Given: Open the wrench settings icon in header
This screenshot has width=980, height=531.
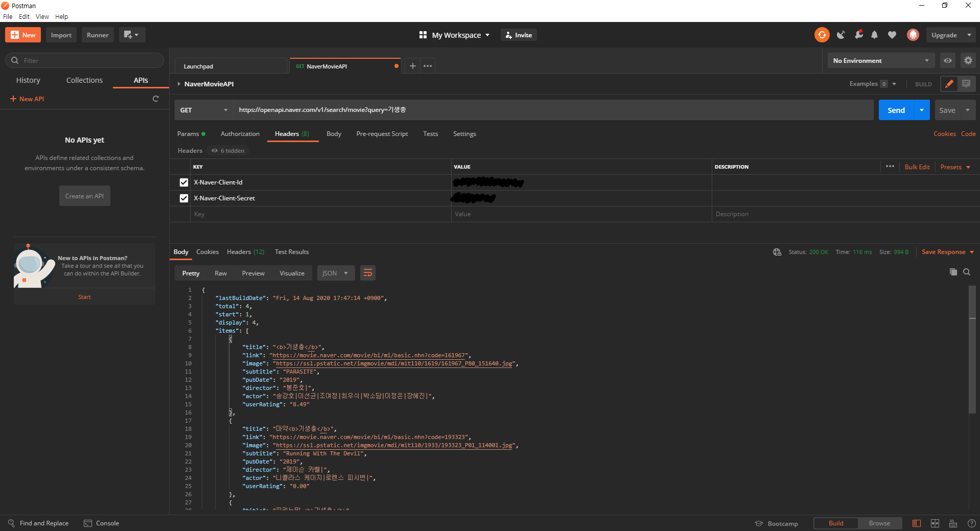Looking at the screenshot, I should coord(858,35).
